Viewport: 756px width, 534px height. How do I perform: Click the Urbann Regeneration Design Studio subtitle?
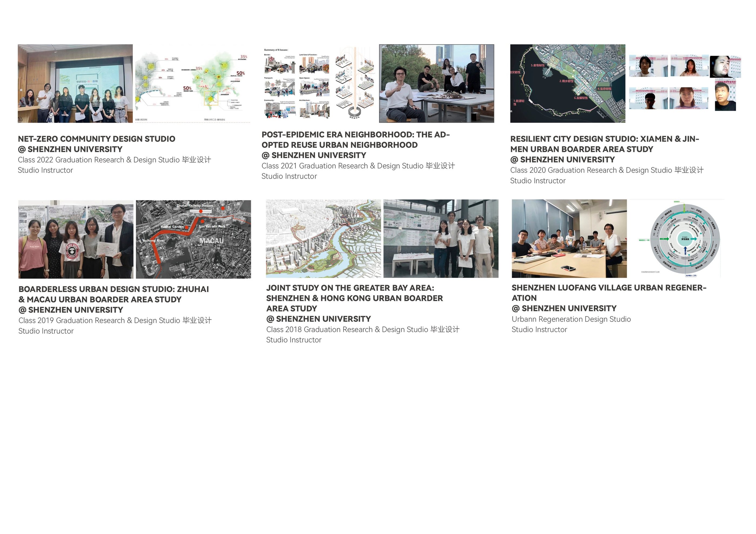[571, 319]
